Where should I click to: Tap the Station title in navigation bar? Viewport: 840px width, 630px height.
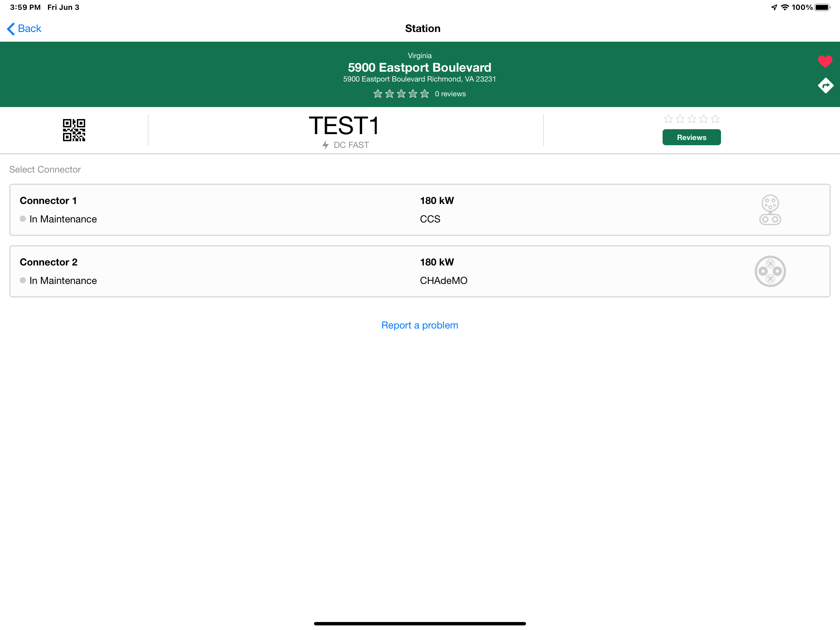pos(423,29)
